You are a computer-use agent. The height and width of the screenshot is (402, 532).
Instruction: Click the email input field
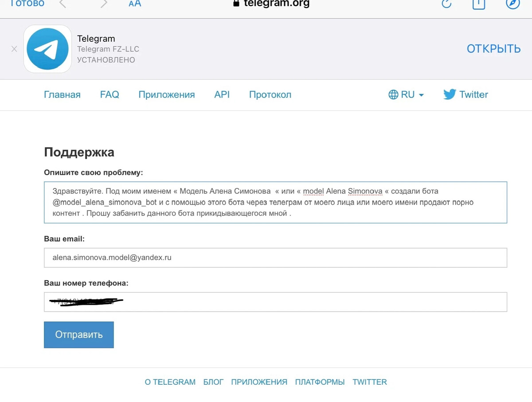[x=275, y=258]
